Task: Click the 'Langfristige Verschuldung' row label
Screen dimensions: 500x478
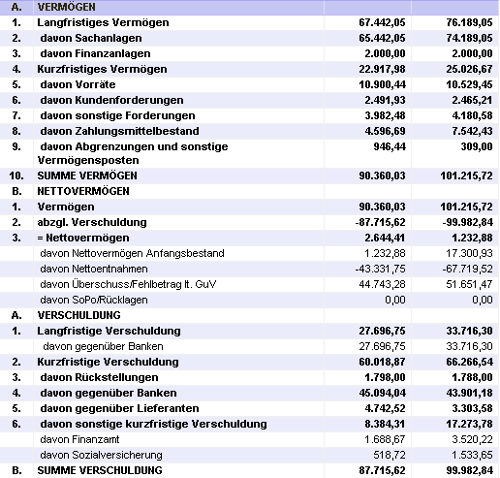Action: tap(109, 331)
